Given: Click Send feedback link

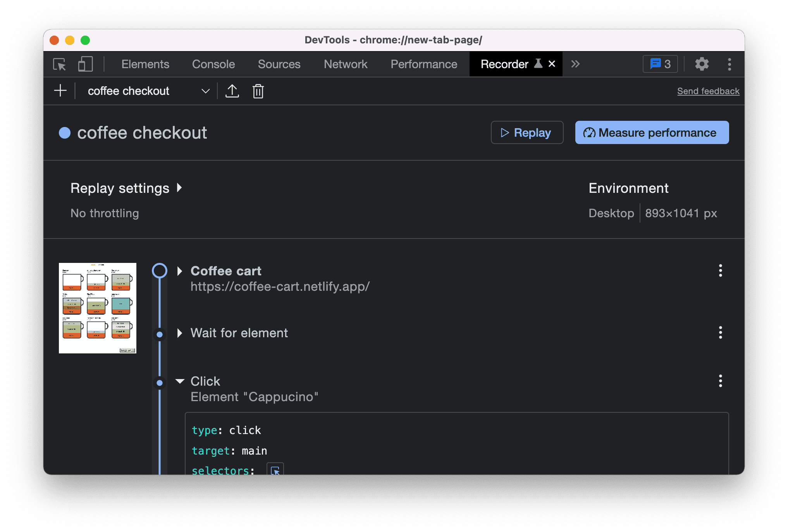Looking at the screenshot, I should (x=709, y=91).
